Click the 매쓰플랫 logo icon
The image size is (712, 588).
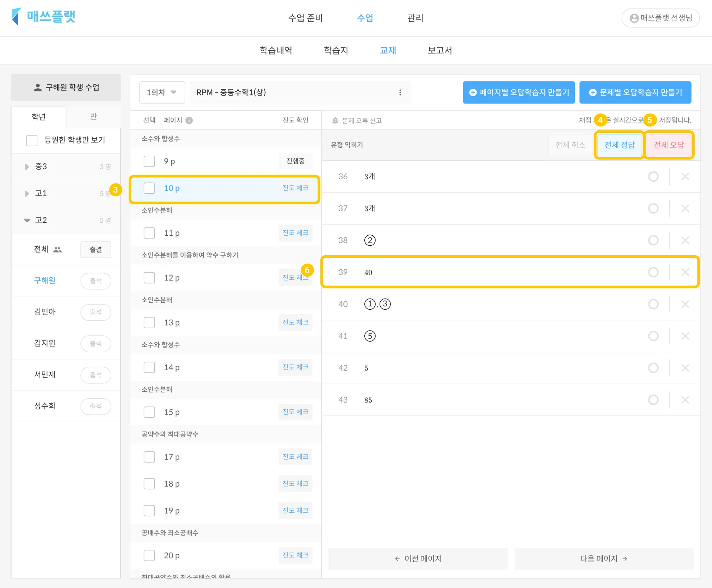16,16
